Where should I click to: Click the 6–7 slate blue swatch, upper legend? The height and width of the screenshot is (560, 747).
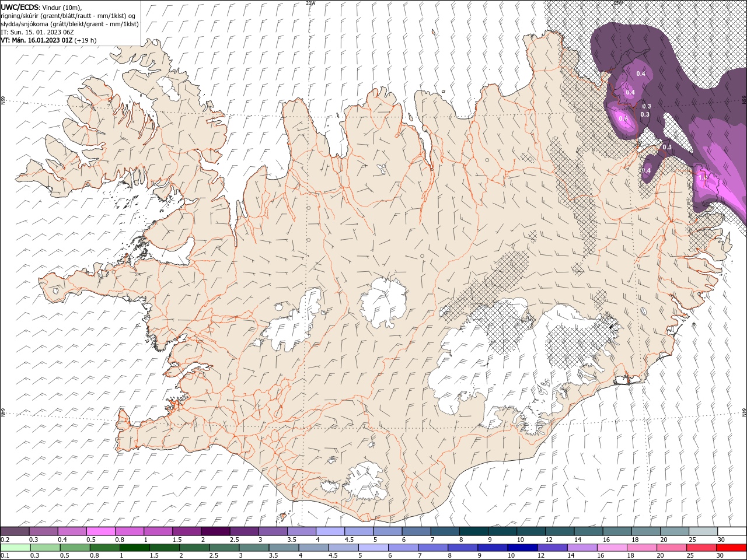[416, 531]
